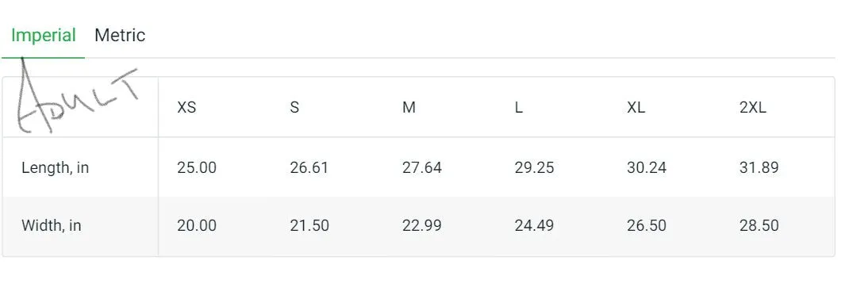
Task: Select the Width, in row label
Action: coord(51,225)
